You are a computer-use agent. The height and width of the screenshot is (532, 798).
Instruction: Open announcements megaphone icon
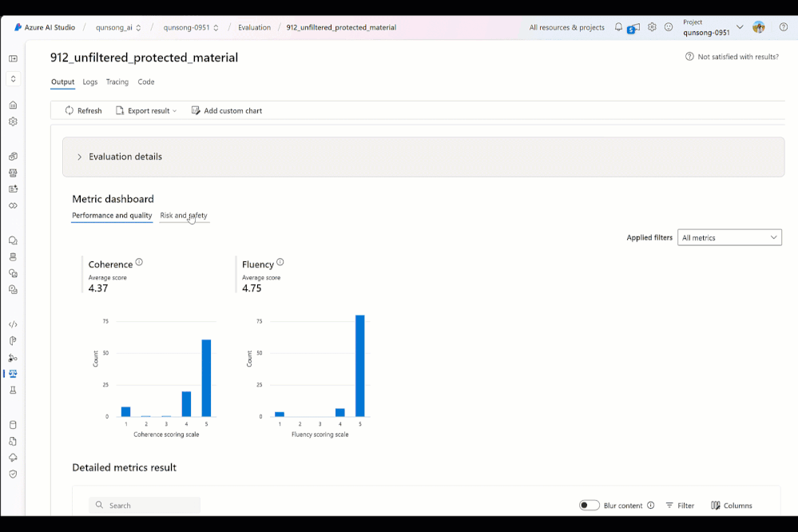click(634, 28)
